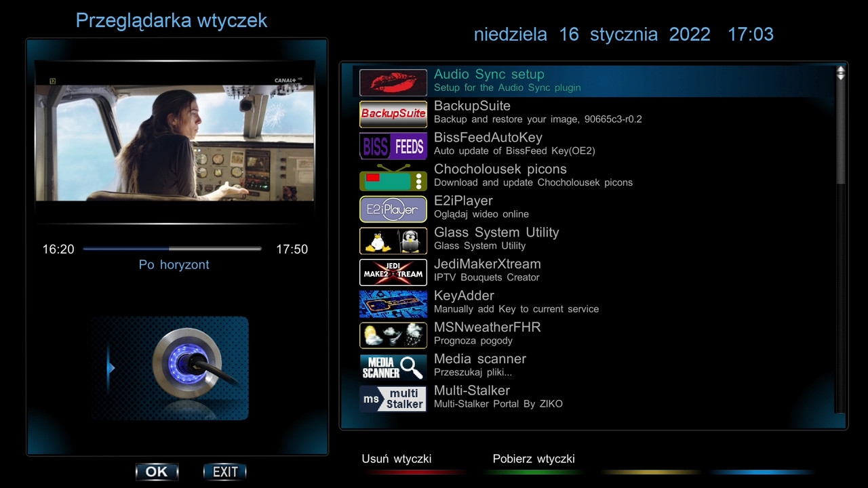868x488 pixels.
Task: Choose the BissFeedAutoKey plugin entry
Action: coord(593,144)
